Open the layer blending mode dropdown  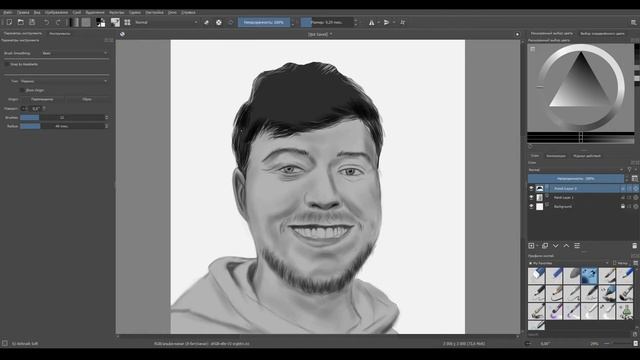coord(576,170)
